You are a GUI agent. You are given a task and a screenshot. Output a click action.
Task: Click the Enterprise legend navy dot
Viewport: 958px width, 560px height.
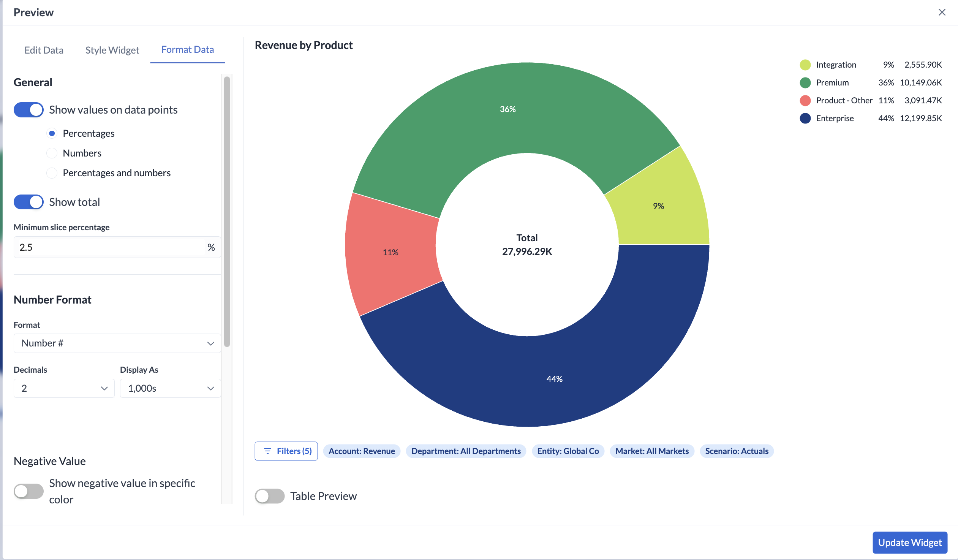point(805,118)
